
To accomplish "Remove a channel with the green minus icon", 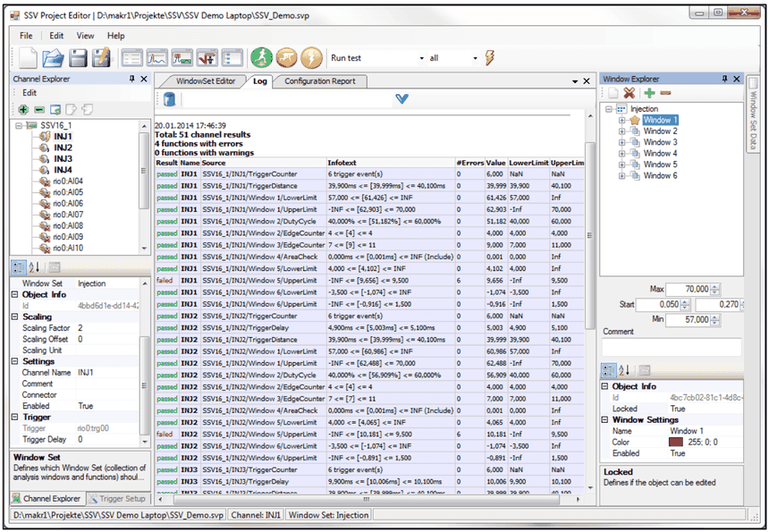I will click(39, 109).
